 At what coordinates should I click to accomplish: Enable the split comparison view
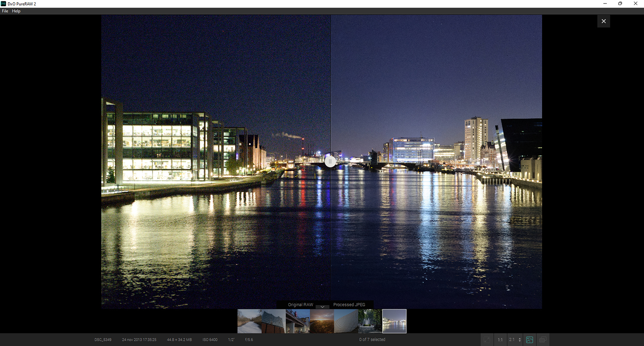tap(529, 339)
